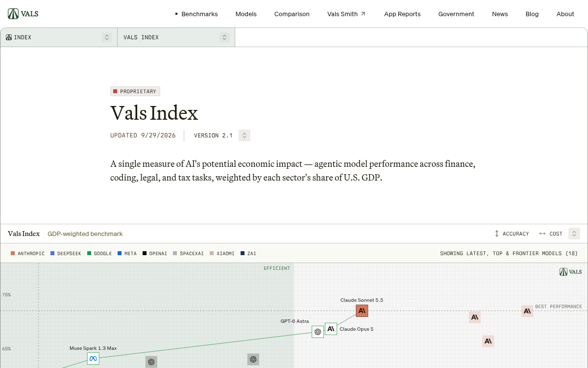
Task: Visit the Blog link
Action: click(x=532, y=14)
